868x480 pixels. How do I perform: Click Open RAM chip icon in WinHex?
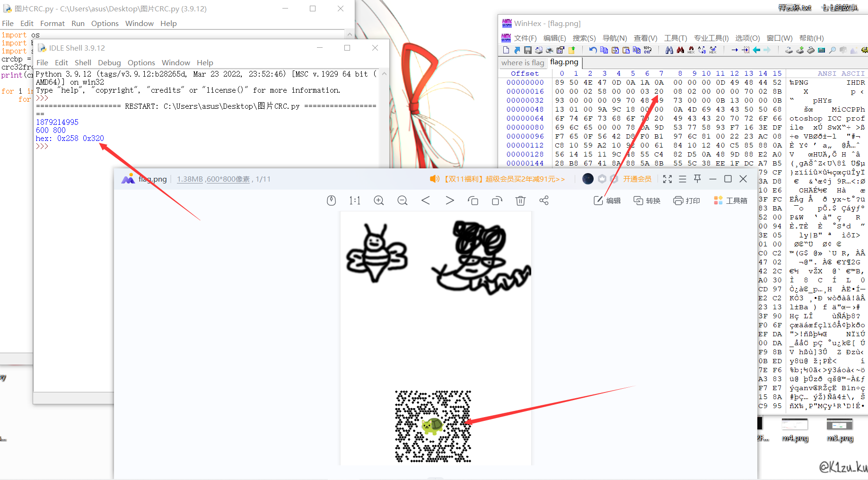810,50
